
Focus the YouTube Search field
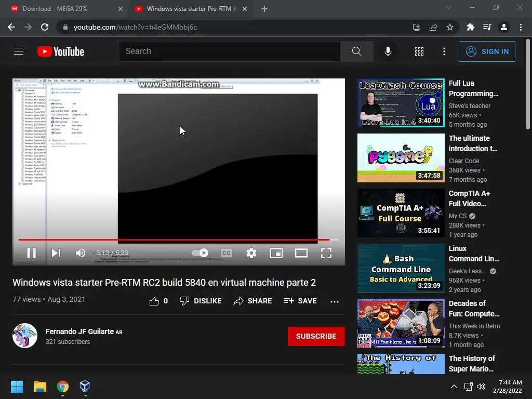click(x=230, y=51)
